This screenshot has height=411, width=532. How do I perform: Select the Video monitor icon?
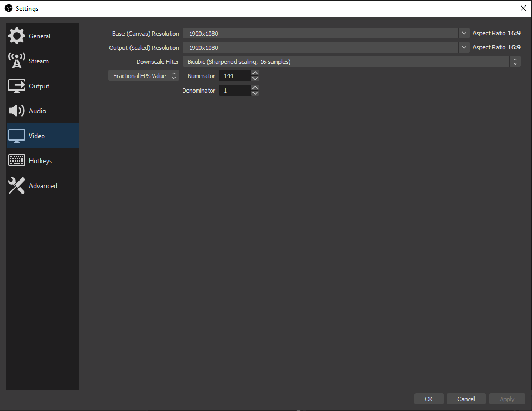coord(16,136)
